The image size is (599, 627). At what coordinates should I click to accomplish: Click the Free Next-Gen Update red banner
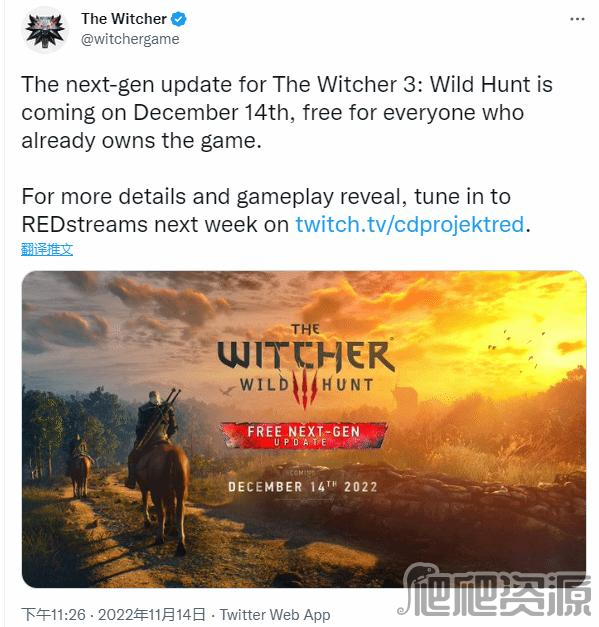point(303,435)
